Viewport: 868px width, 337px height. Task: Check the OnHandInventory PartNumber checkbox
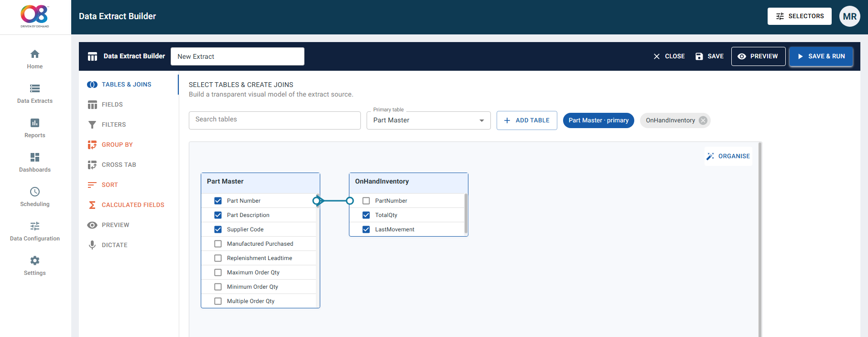point(366,201)
